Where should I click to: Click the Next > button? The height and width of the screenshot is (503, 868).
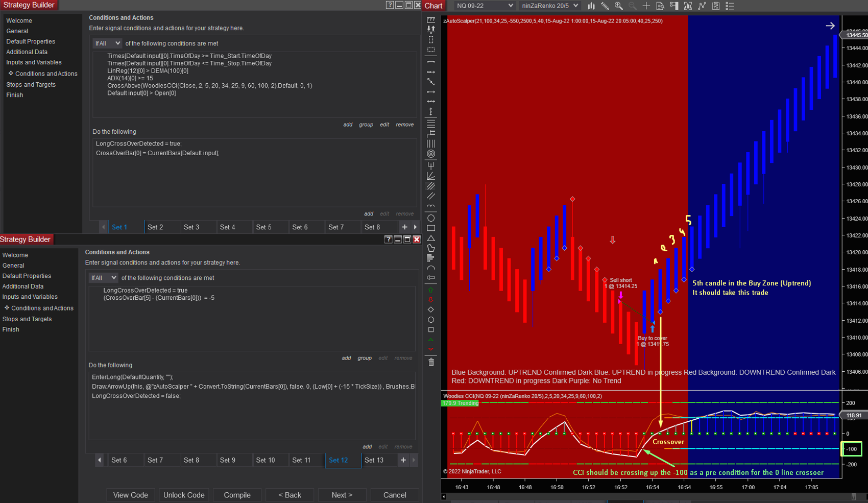[342, 495]
